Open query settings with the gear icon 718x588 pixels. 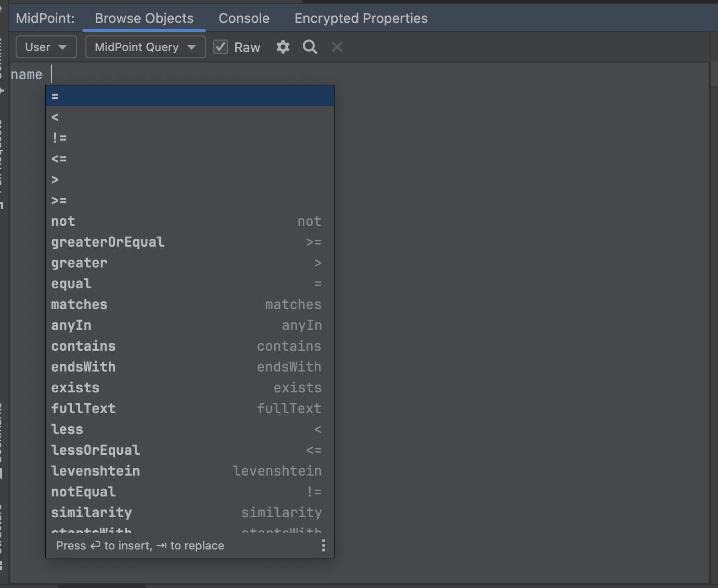pos(283,47)
